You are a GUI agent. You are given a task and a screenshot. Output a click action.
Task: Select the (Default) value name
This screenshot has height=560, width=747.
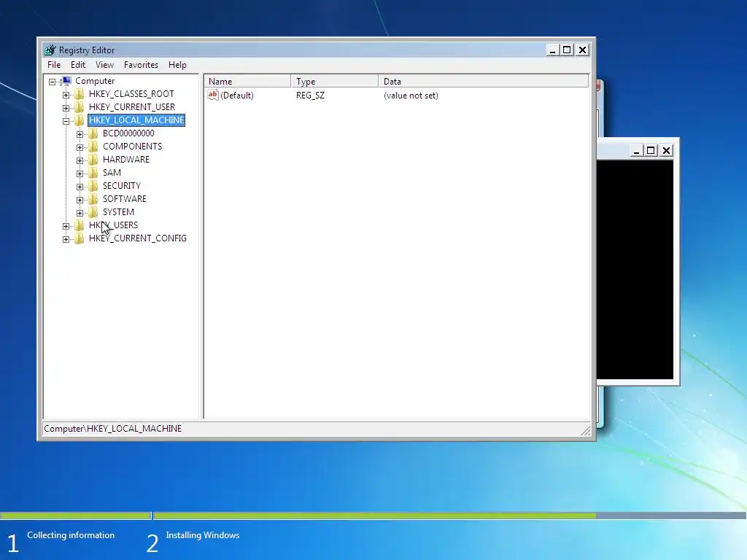click(237, 96)
